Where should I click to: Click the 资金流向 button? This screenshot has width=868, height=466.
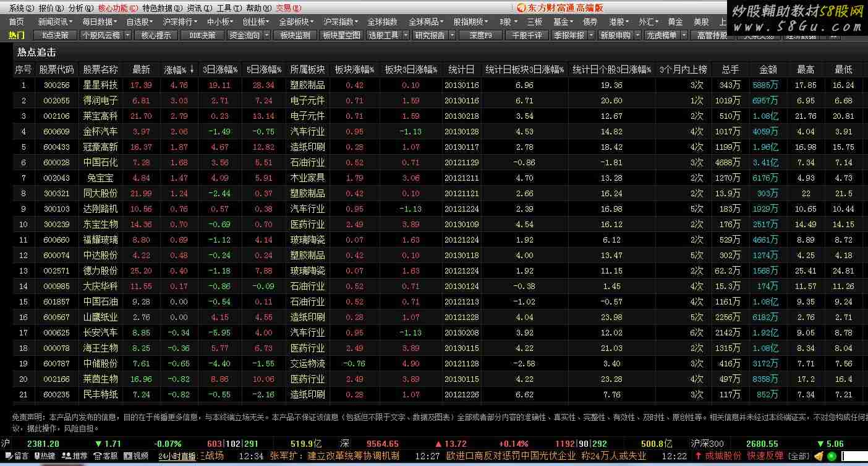click(249, 35)
